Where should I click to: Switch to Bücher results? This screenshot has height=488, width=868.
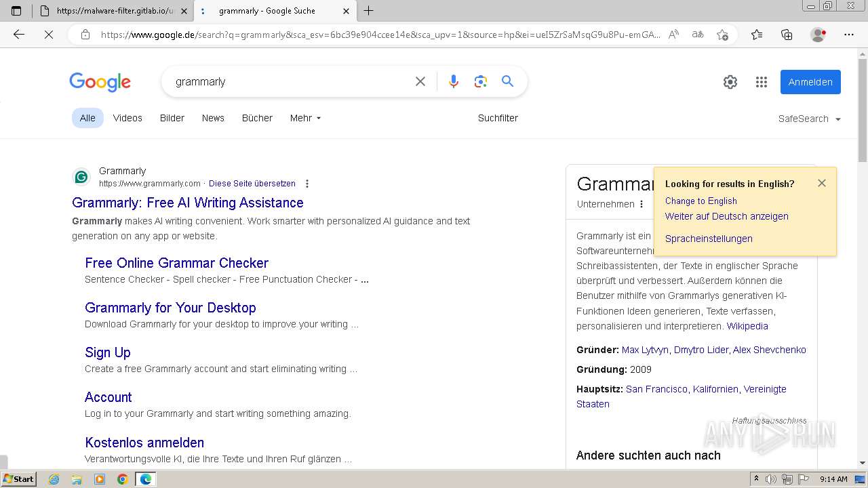click(x=257, y=118)
